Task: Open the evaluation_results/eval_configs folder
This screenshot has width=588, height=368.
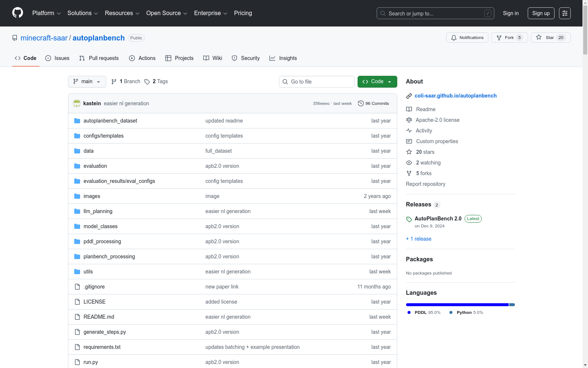Action: 119,181
